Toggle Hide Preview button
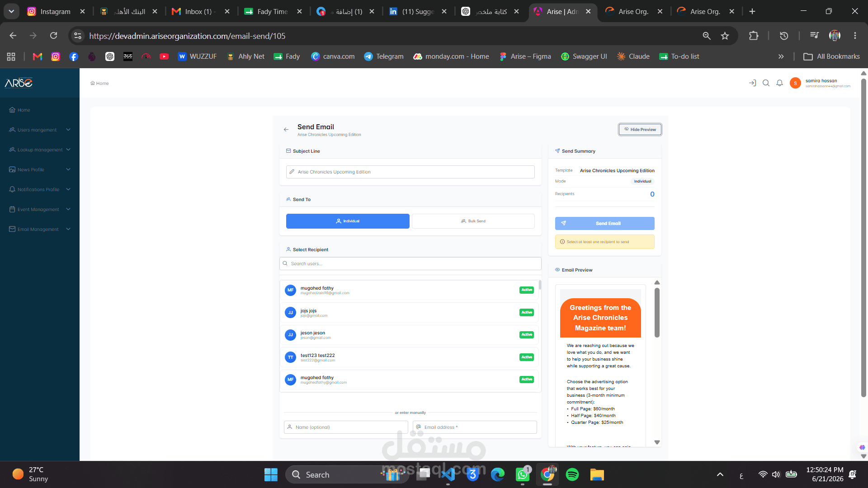Viewport: 868px width, 488px height. 640,130
